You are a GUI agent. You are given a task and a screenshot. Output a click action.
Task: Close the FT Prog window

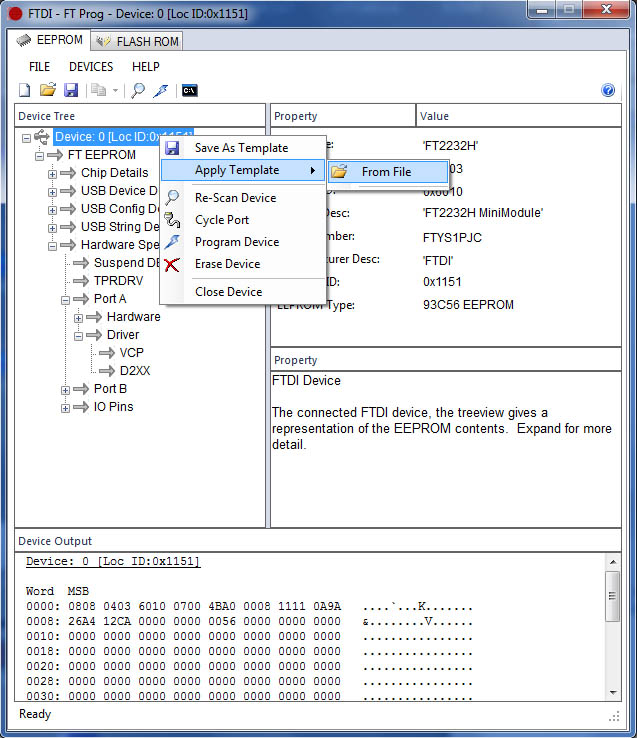coord(606,9)
